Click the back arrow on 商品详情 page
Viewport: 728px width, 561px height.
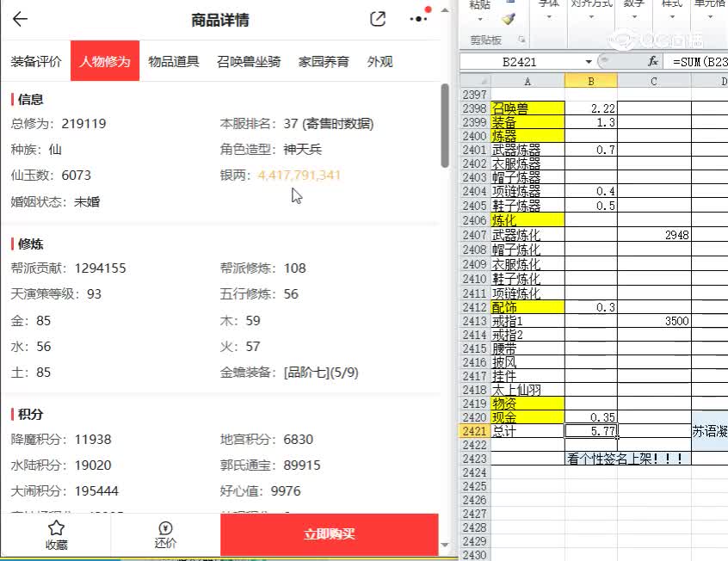coord(20,19)
